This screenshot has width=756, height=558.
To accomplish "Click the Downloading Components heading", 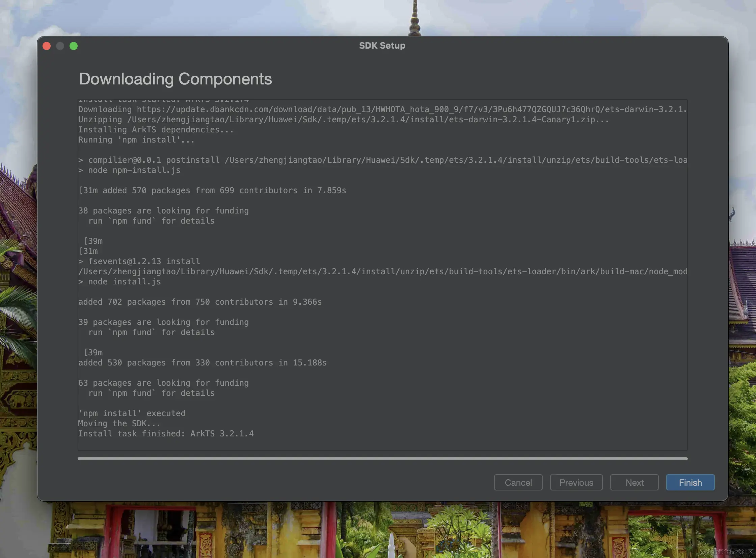I will coord(175,79).
